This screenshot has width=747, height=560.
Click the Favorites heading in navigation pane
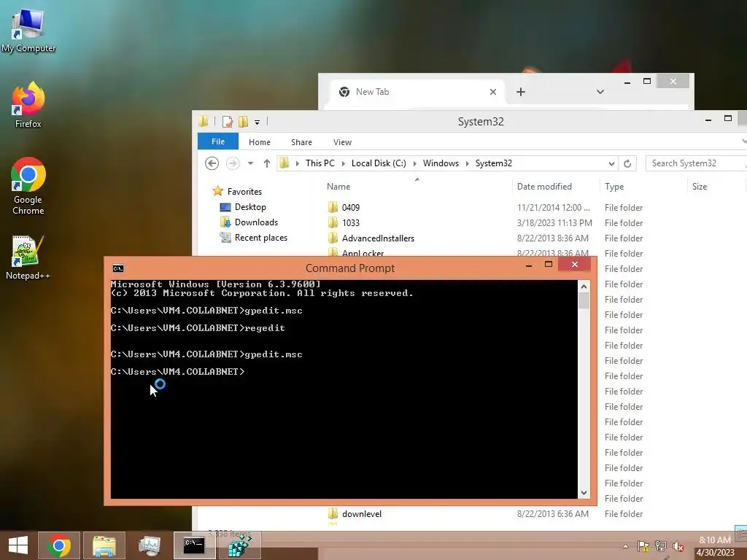click(244, 192)
